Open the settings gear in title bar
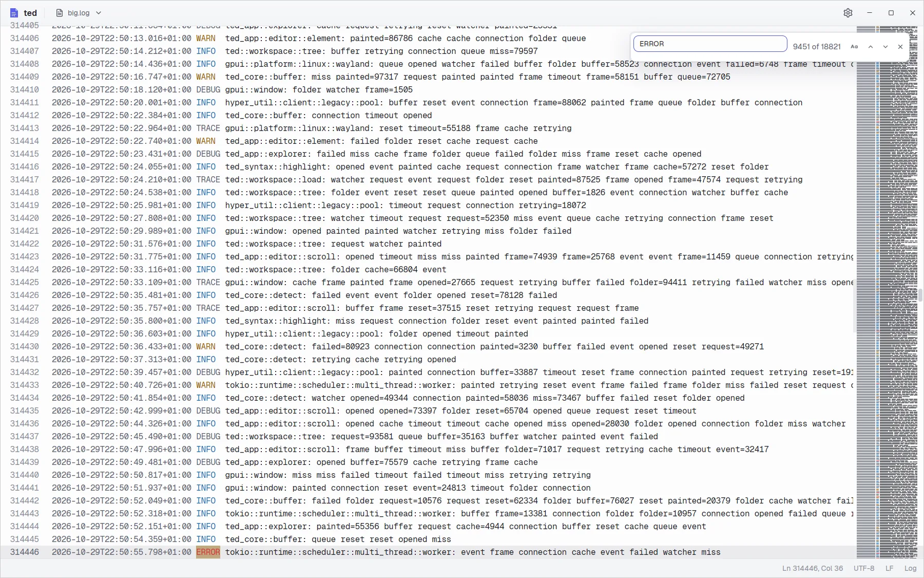This screenshot has height=578, width=924. click(x=848, y=13)
